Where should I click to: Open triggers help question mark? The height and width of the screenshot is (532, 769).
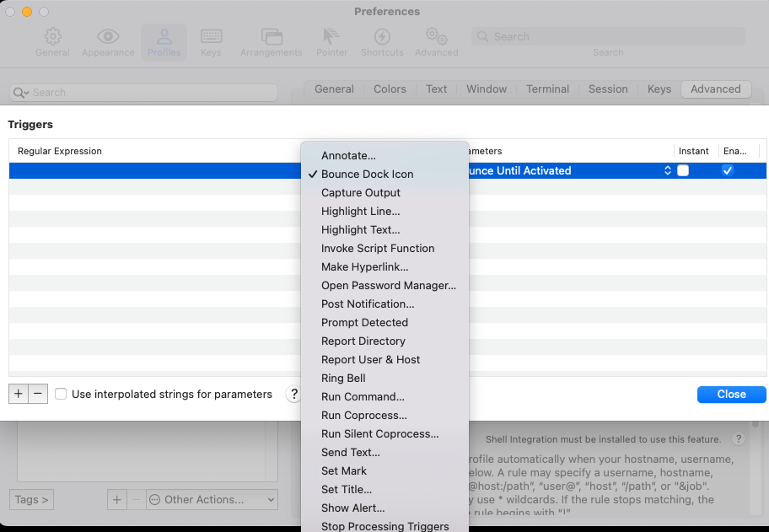pyautogui.click(x=293, y=394)
